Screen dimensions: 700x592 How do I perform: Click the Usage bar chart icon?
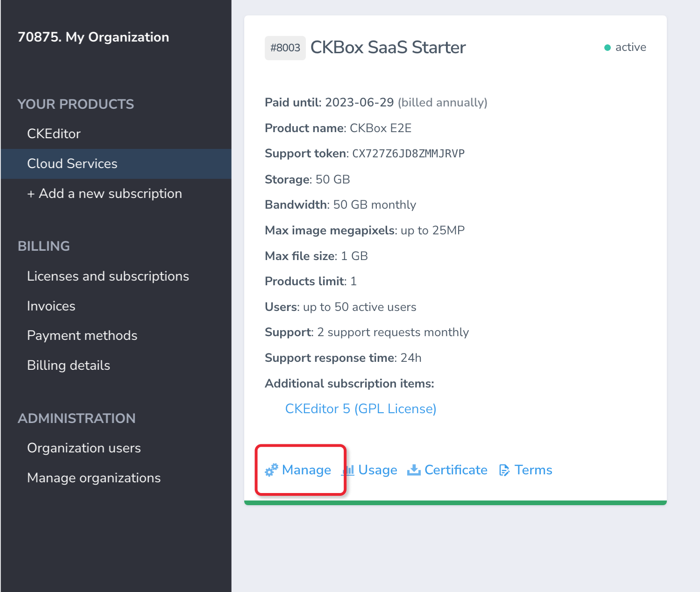click(x=348, y=470)
